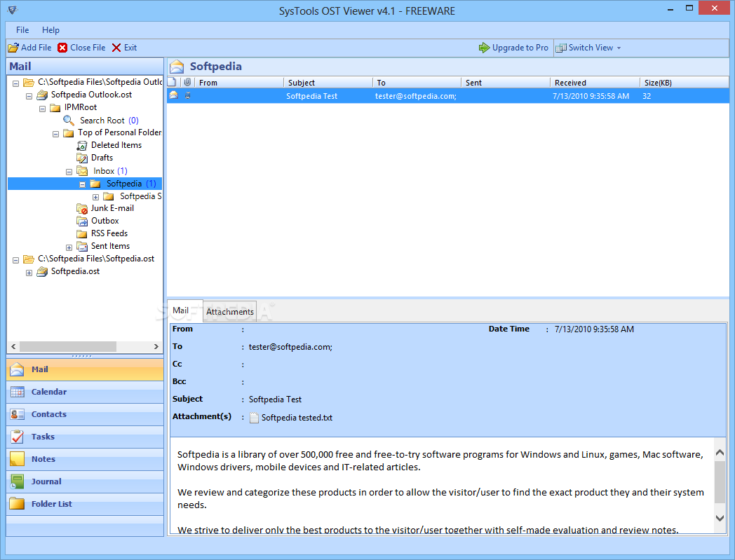735x560 pixels.
Task: Click the message body scroll down arrow
Action: pyautogui.click(x=720, y=518)
